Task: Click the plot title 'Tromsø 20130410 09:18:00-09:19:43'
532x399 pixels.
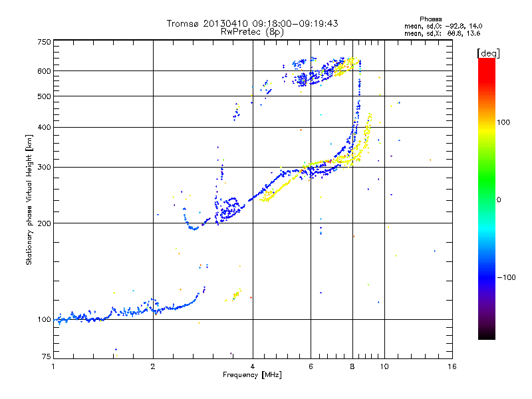Action: [x=252, y=23]
